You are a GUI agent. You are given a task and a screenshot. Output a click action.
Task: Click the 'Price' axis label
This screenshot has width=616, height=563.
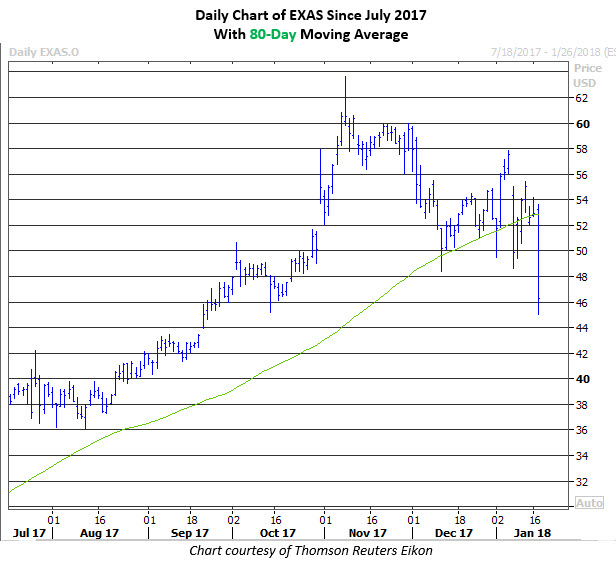[x=588, y=68]
